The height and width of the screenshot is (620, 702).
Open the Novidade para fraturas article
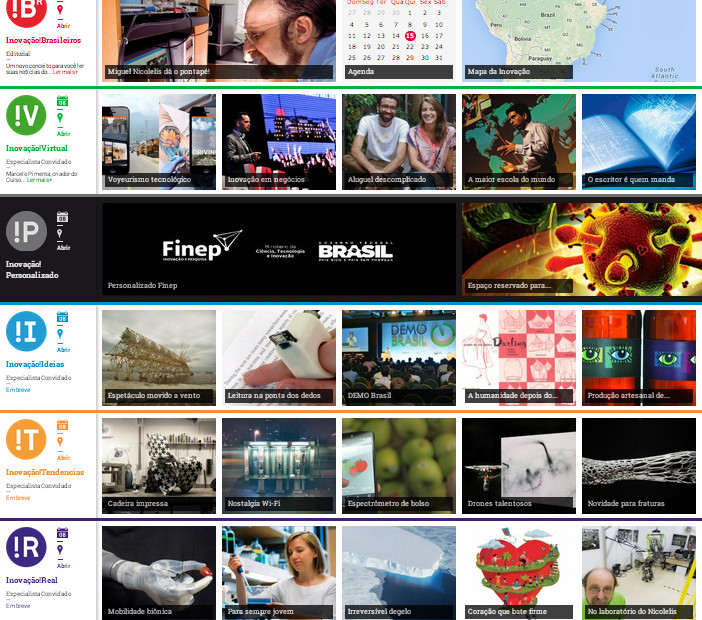tap(639, 466)
